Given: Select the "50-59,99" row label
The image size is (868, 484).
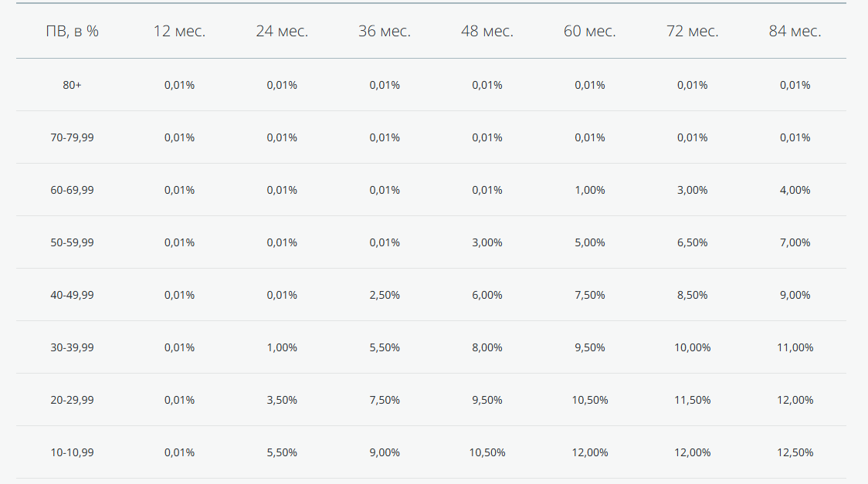Looking at the screenshot, I should (73, 242).
